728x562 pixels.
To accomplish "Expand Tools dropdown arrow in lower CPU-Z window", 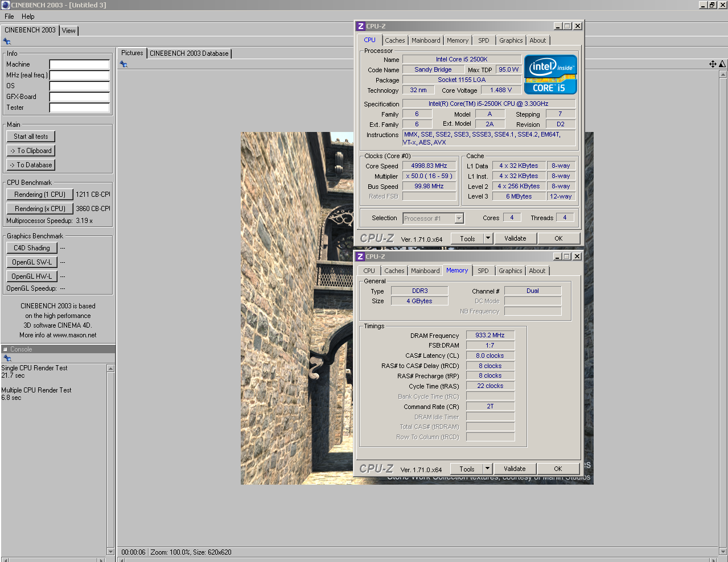I will coord(487,469).
